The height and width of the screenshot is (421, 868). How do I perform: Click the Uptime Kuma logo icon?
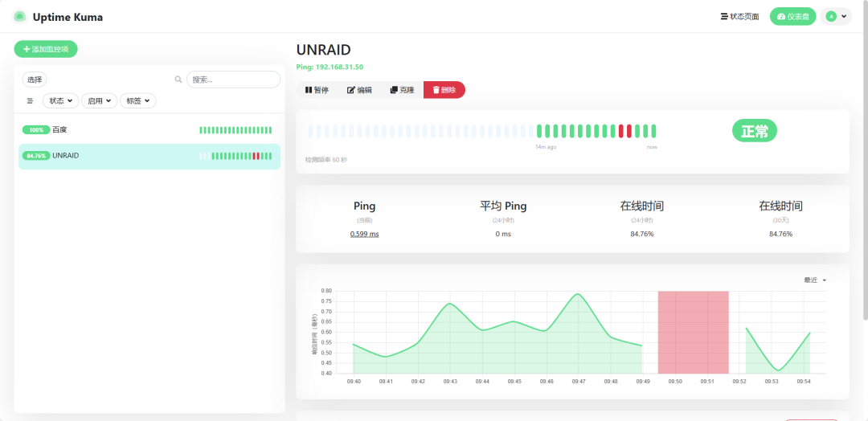point(20,17)
